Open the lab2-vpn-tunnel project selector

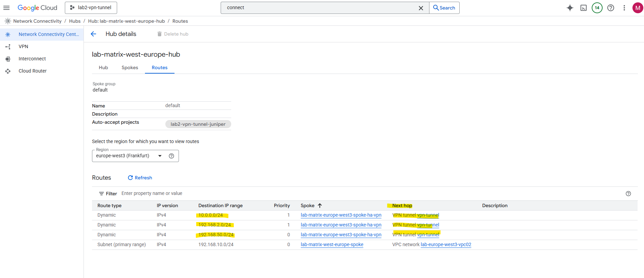tap(91, 8)
